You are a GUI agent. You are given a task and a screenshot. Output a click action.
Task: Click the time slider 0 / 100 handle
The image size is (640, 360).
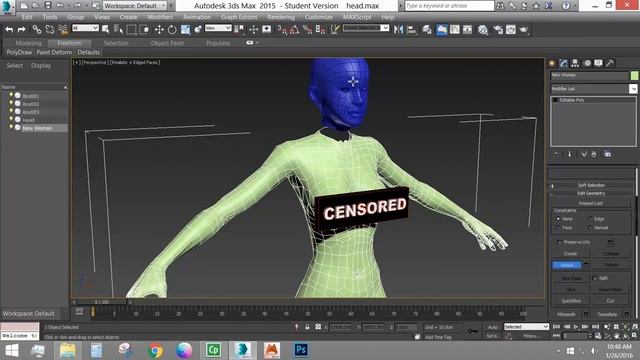pos(102,302)
